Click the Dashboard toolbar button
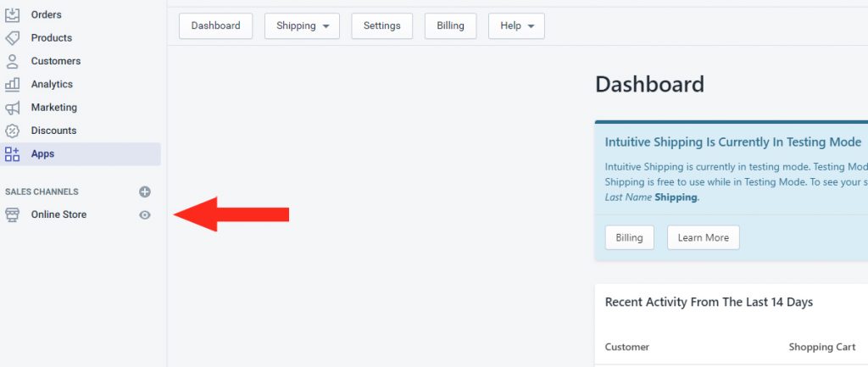 click(216, 26)
